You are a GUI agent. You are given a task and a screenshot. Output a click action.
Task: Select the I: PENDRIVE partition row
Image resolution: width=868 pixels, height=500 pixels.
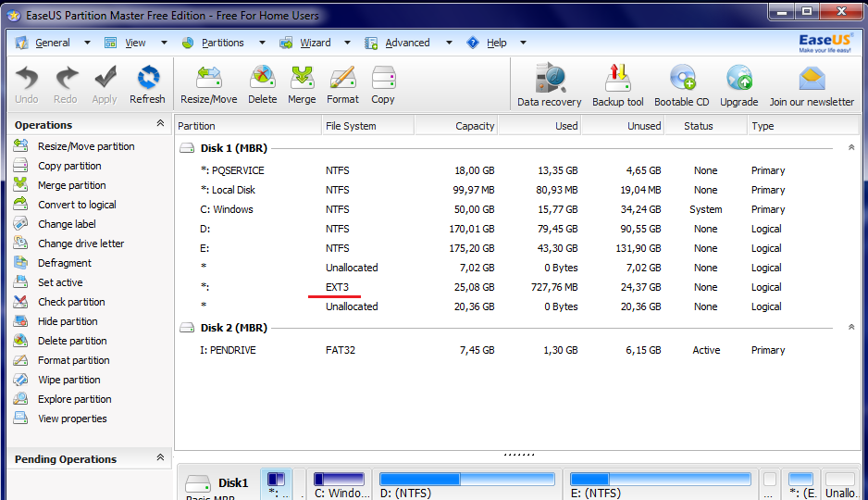coord(516,350)
